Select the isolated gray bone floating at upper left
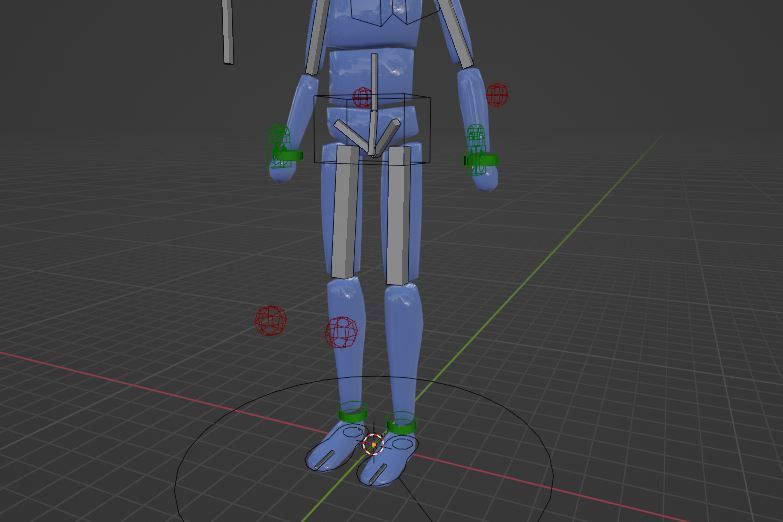783x522 pixels. pyautogui.click(x=228, y=31)
